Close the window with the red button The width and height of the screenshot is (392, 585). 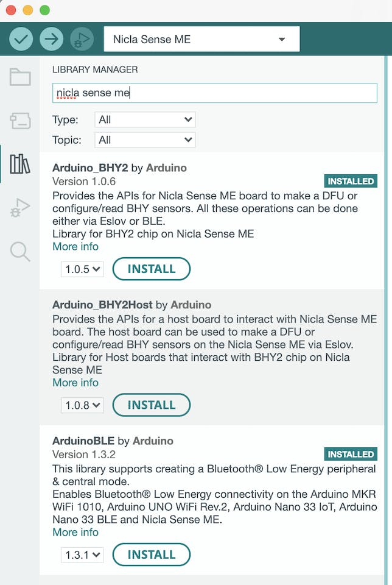tap(11, 10)
